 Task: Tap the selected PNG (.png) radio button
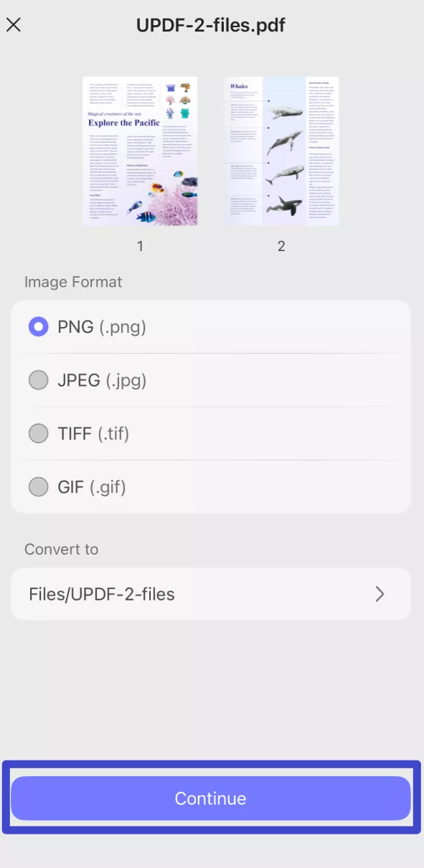(38, 326)
